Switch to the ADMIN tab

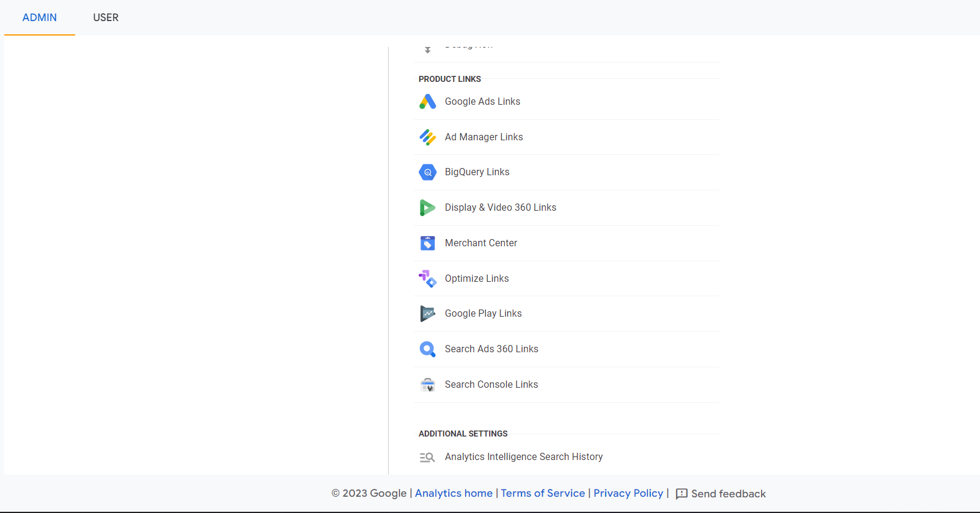[40, 17]
